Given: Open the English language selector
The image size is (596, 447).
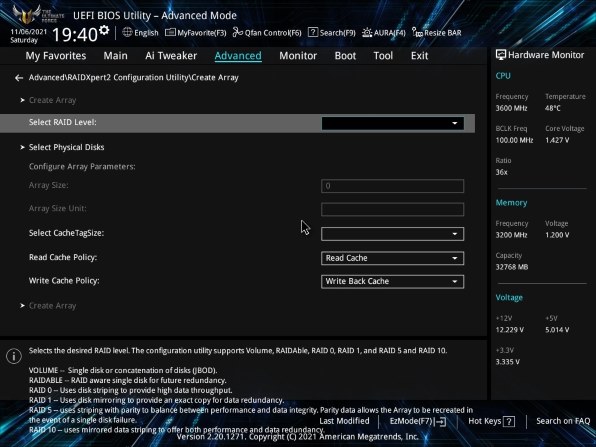Looking at the screenshot, I should pyautogui.click(x=140, y=33).
